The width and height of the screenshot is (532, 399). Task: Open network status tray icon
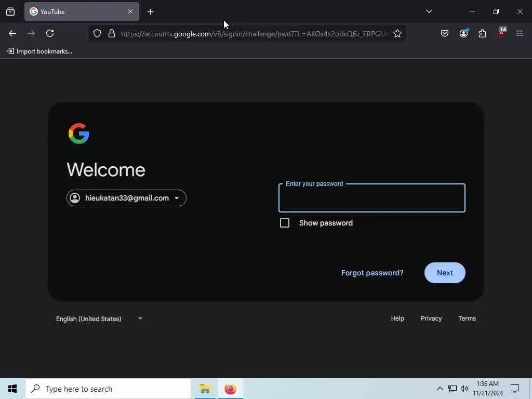[453, 389]
